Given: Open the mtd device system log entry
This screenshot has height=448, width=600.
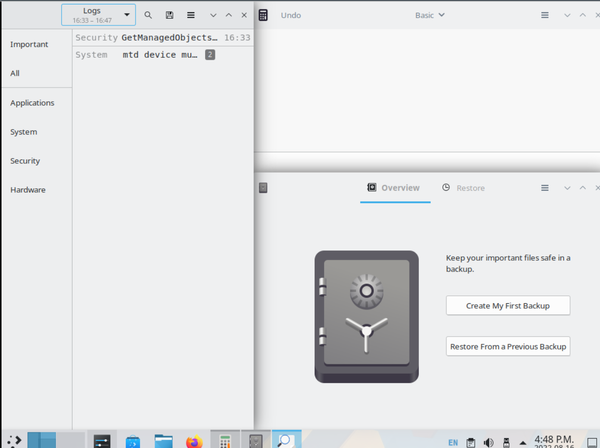Looking at the screenshot, I should tap(163, 55).
